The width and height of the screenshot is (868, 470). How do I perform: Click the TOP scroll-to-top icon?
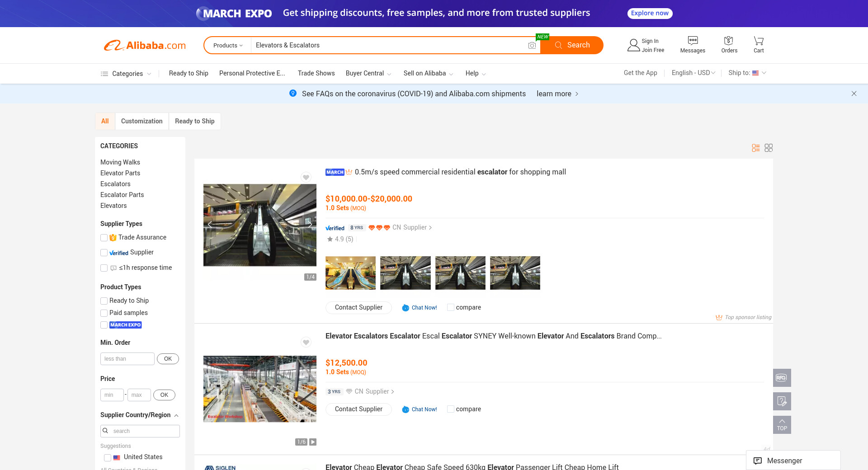[782, 425]
